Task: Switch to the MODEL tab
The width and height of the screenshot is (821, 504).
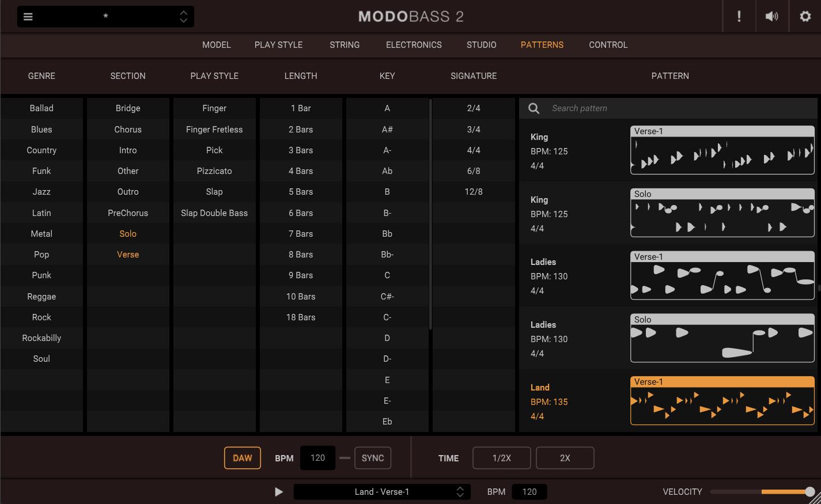Action: [x=217, y=45]
